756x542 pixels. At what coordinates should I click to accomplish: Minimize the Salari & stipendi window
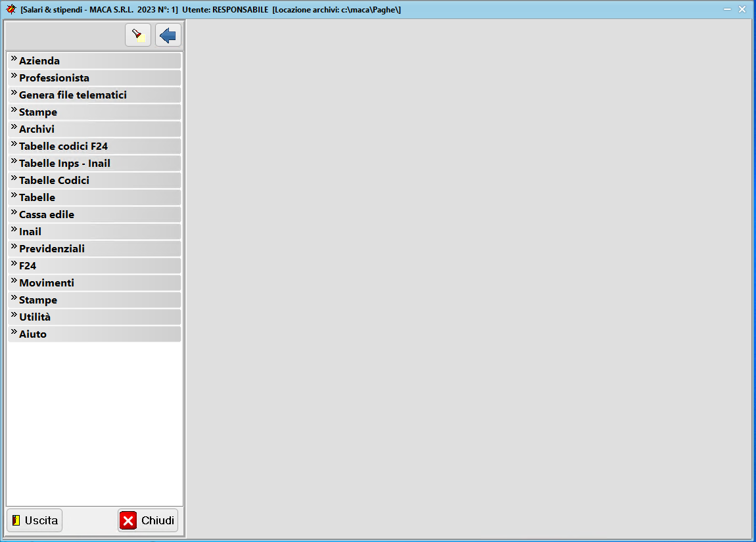[x=727, y=9]
